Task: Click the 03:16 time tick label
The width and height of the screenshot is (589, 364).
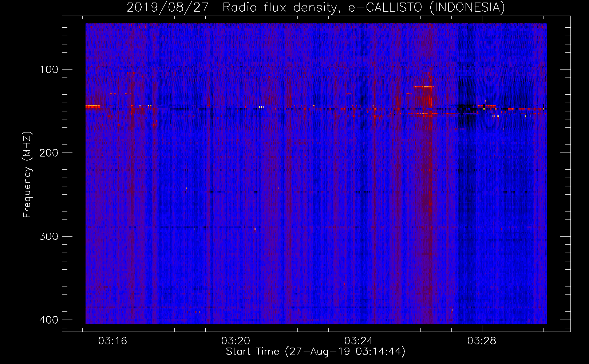Action: click(x=113, y=341)
